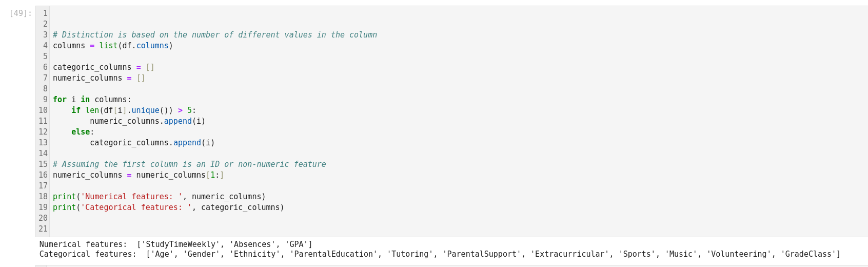
Task: Click 'numeric_columns.append(i)' on line 11
Action: 147,121
